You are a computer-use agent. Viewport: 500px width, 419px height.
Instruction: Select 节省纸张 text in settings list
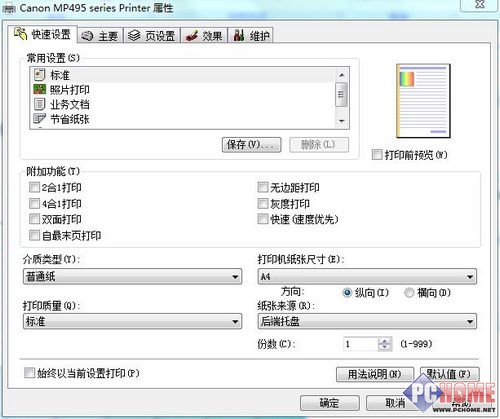click(x=70, y=119)
